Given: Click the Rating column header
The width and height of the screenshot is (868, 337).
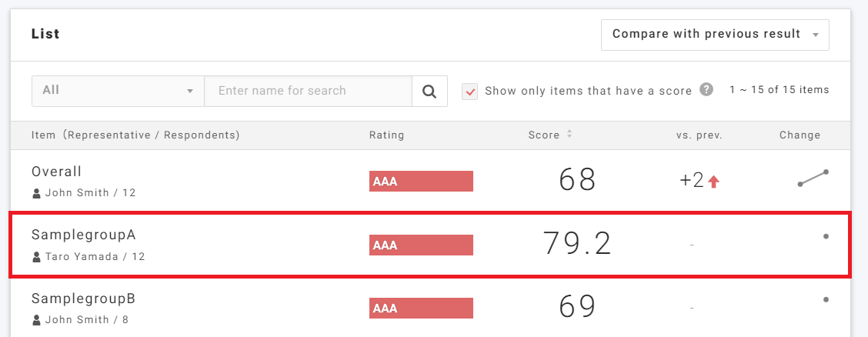Looking at the screenshot, I should pos(386,135).
